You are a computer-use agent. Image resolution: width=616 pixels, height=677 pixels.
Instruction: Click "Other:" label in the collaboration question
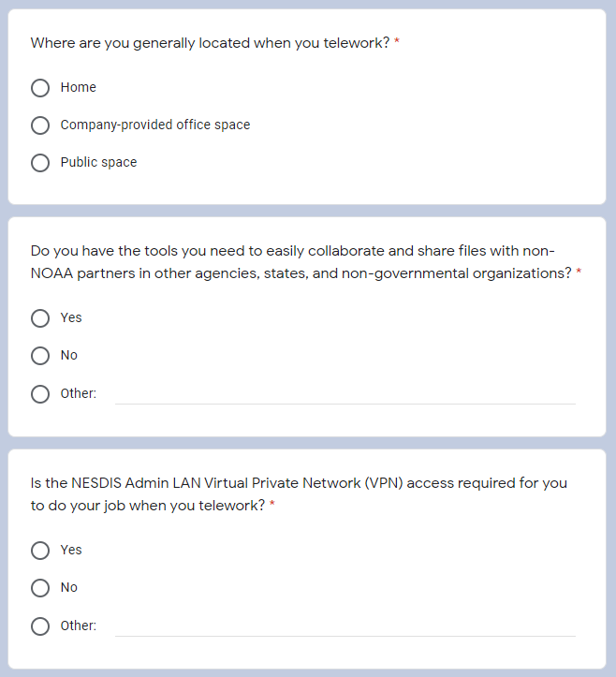pos(79,393)
